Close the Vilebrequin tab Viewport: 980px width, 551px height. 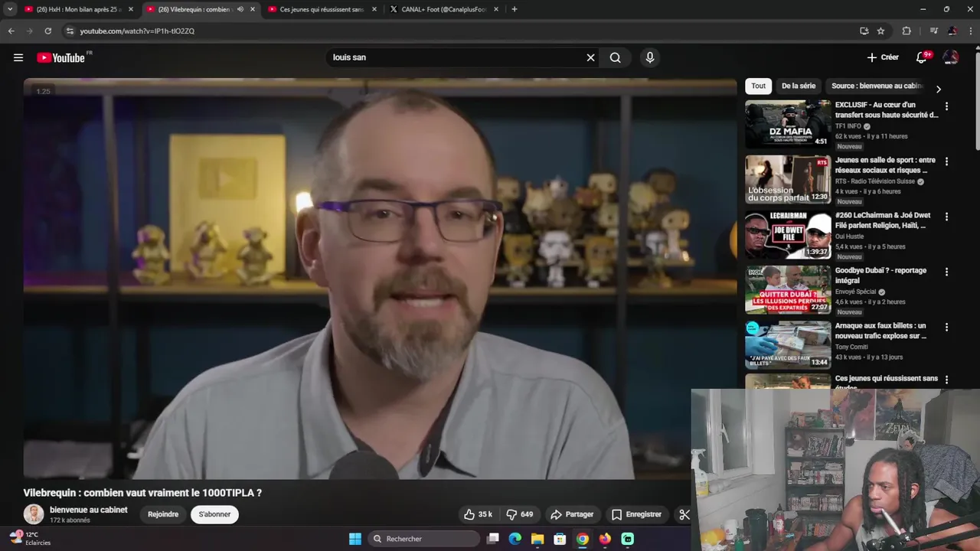pyautogui.click(x=253, y=9)
